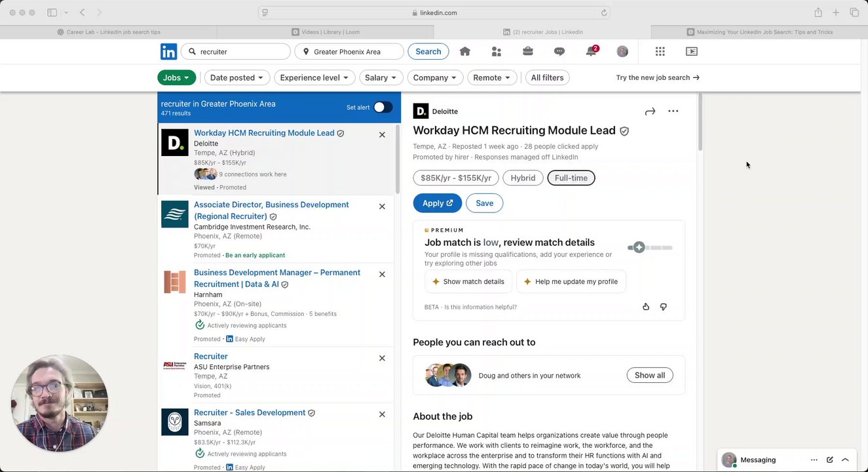868x472 pixels.
Task: Focus the recruiter search keyword field
Action: click(x=236, y=52)
